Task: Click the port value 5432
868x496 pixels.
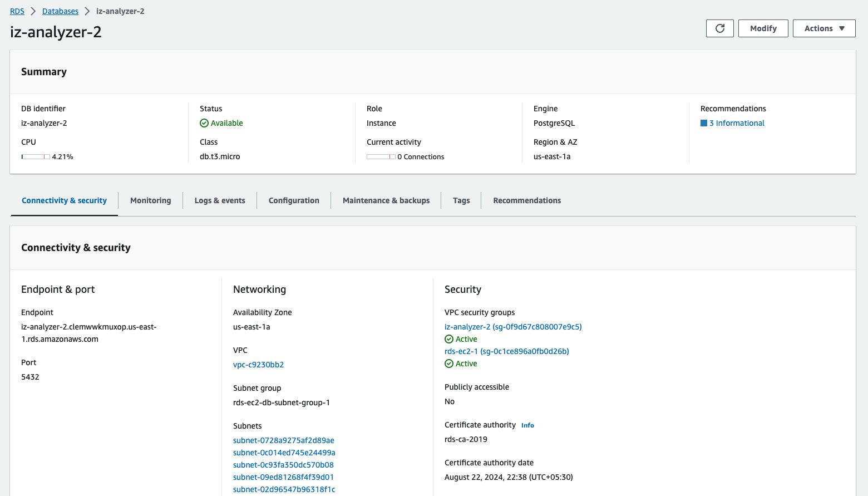Action: click(x=30, y=377)
